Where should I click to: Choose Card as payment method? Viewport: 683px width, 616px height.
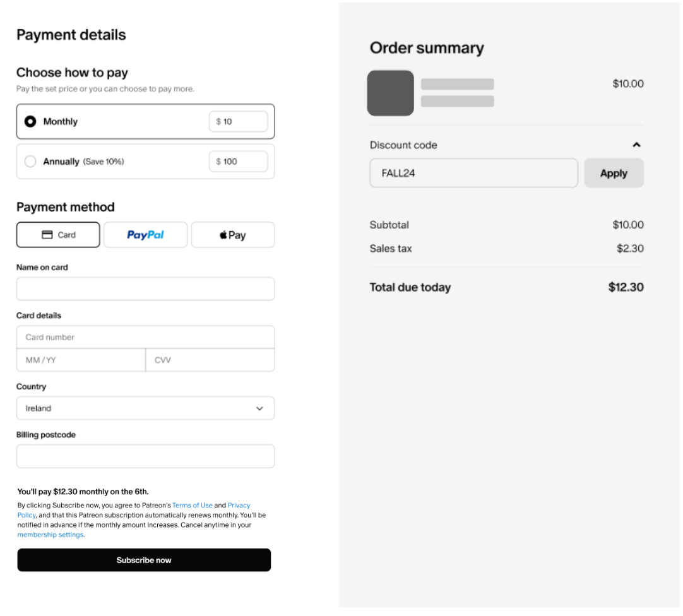(x=58, y=235)
